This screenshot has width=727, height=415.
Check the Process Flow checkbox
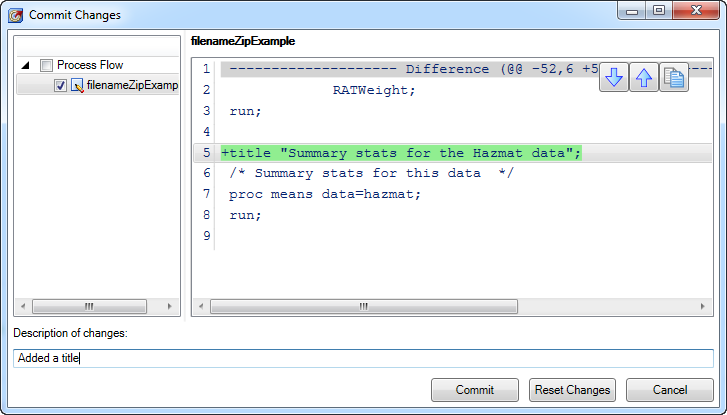coord(46,65)
